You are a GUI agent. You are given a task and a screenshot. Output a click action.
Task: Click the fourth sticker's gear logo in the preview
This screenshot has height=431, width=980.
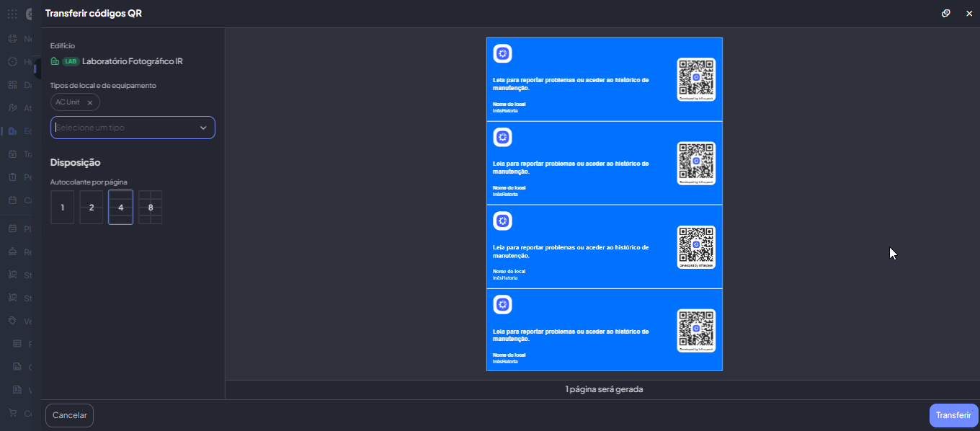coord(502,304)
